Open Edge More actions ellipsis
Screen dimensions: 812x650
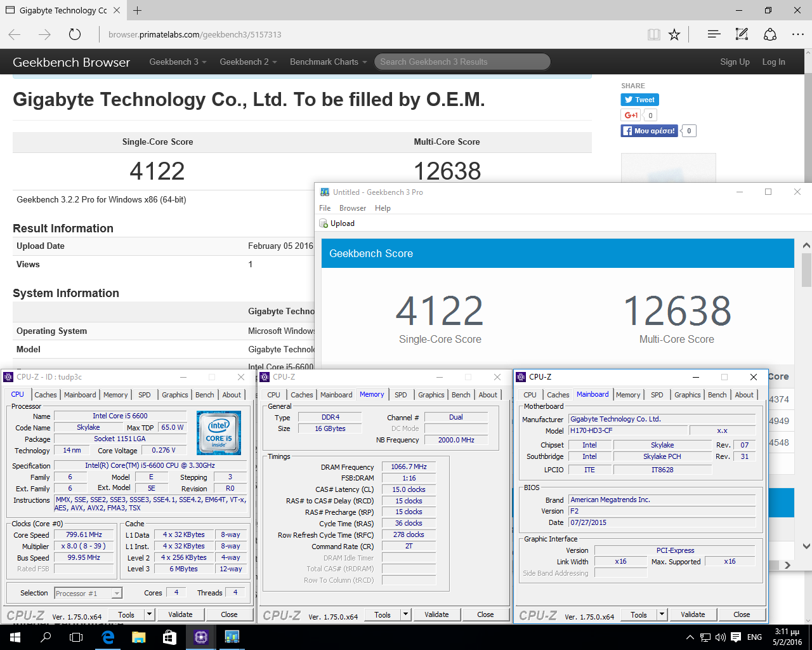pos(798,34)
